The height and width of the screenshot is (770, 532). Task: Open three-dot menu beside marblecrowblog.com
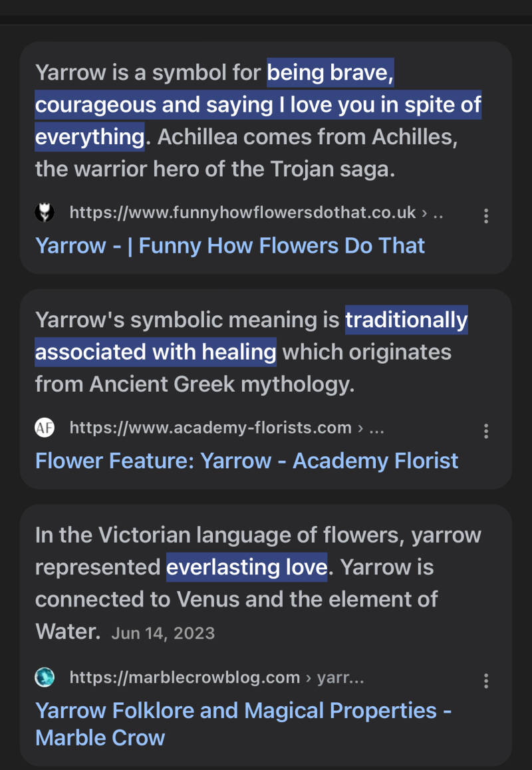tap(486, 681)
